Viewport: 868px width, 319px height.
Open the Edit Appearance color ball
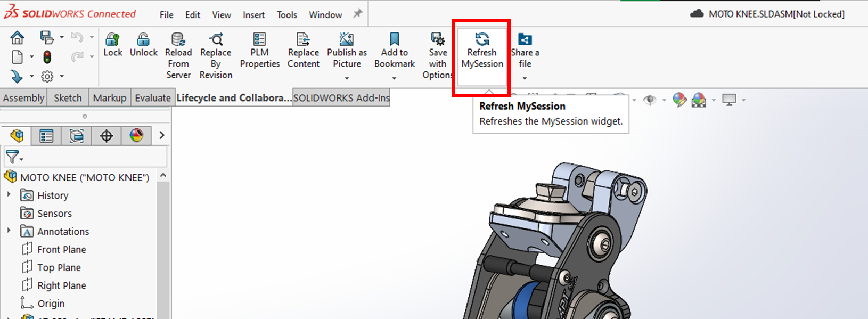click(x=679, y=100)
